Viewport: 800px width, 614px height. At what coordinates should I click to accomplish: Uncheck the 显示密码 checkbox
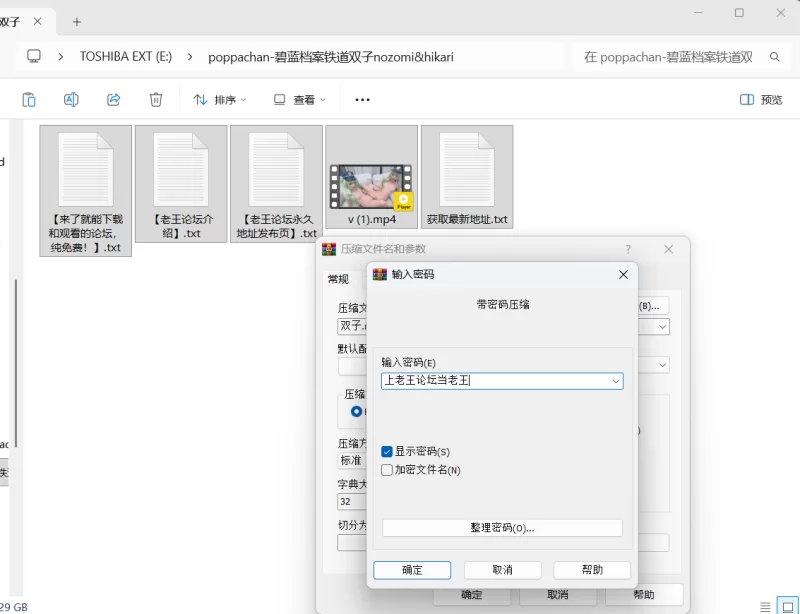coord(387,452)
